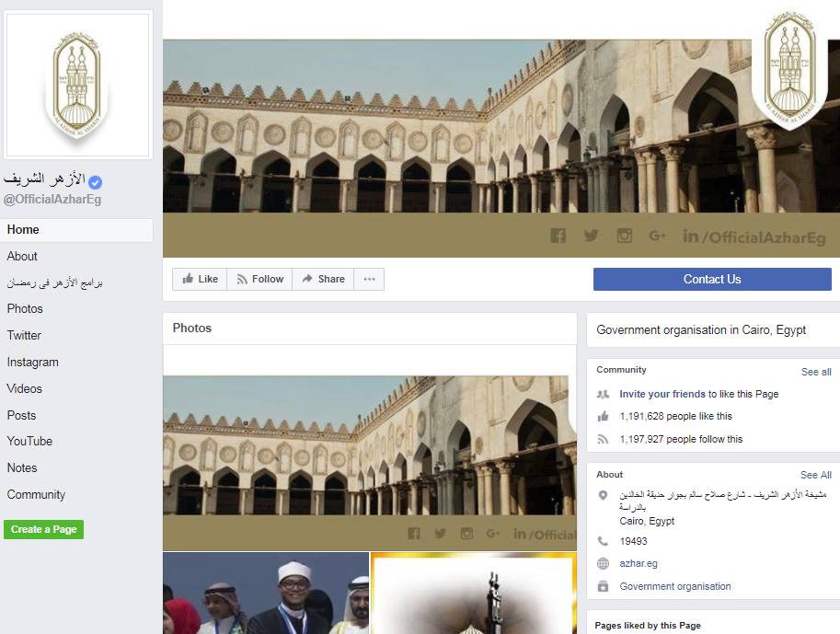Open the azhar.eg website link

pos(639,564)
